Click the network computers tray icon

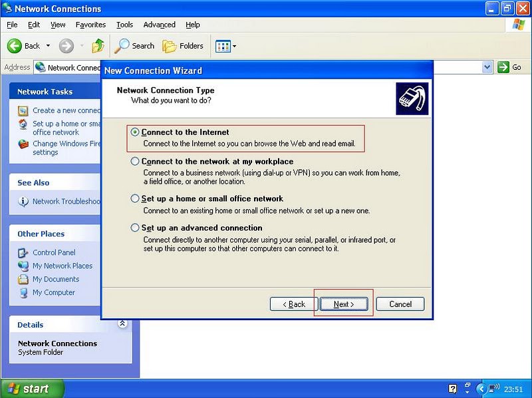494,388
